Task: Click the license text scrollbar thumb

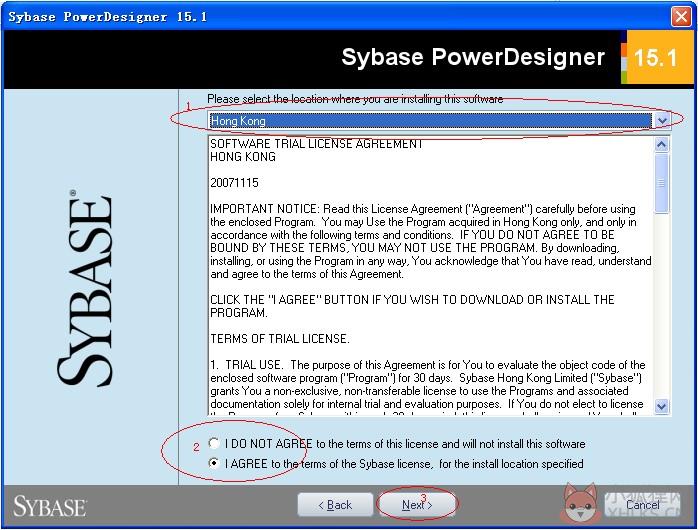Action: [x=662, y=183]
